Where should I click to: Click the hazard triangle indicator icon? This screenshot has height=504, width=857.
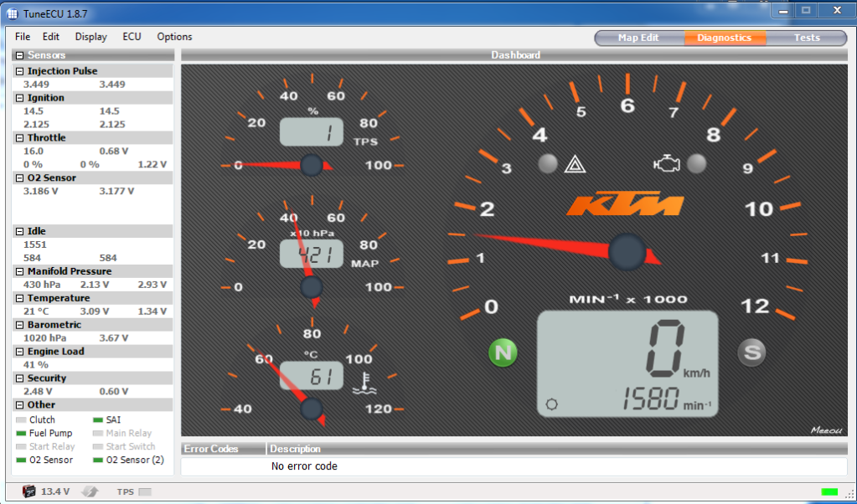574,164
